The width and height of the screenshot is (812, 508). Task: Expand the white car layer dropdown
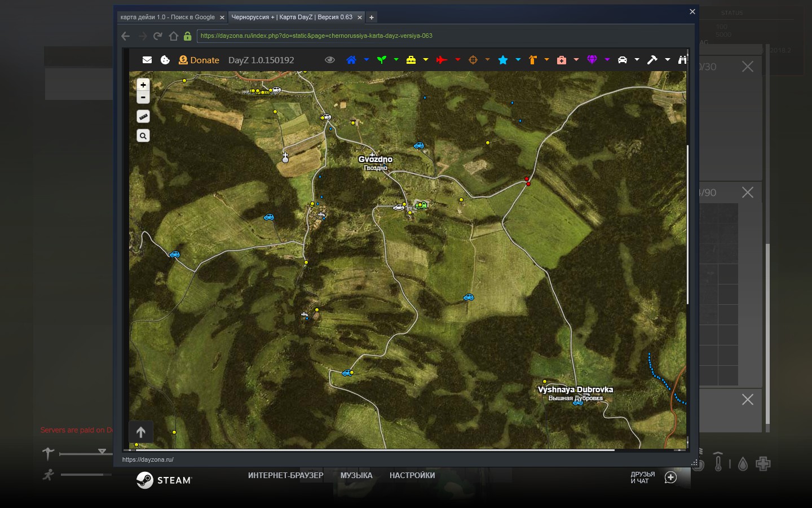(x=637, y=59)
